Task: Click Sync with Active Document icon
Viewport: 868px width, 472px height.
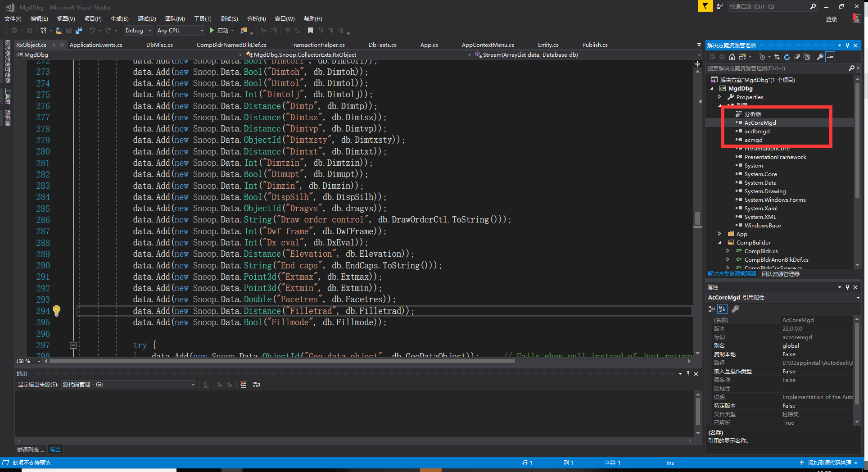Action: tap(777, 57)
